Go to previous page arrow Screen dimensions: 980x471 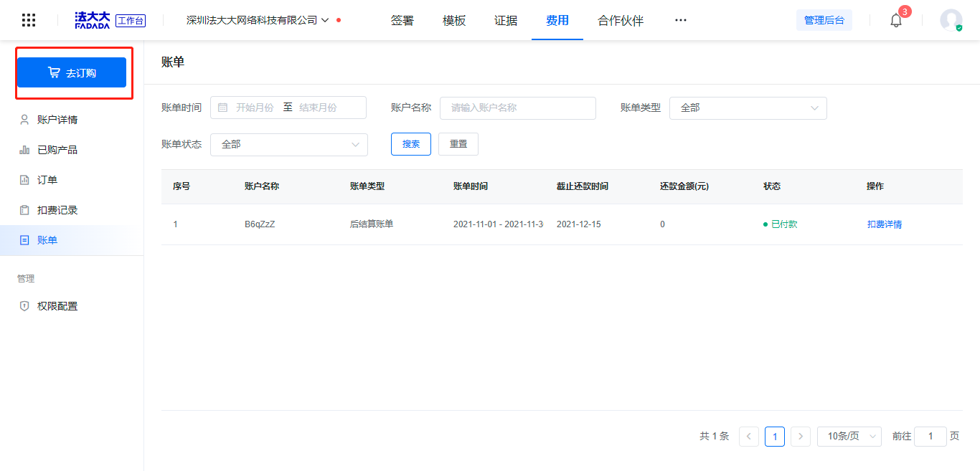click(x=749, y=436)
